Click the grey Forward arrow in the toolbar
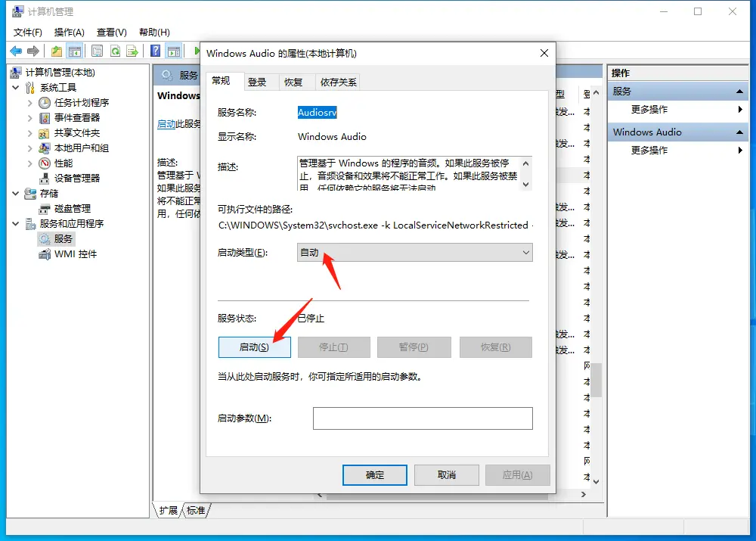 click(33, 51)
